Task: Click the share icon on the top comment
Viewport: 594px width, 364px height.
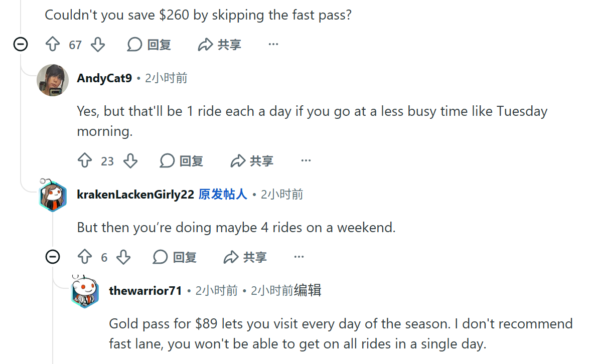Action: click(x=205, y=44)
